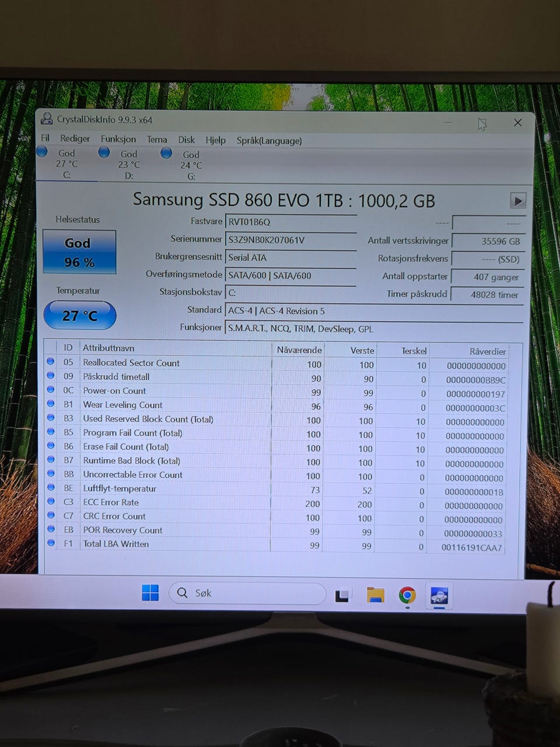Open the Disk menu
The image size is (560, 747).
[x=186, y=140]
